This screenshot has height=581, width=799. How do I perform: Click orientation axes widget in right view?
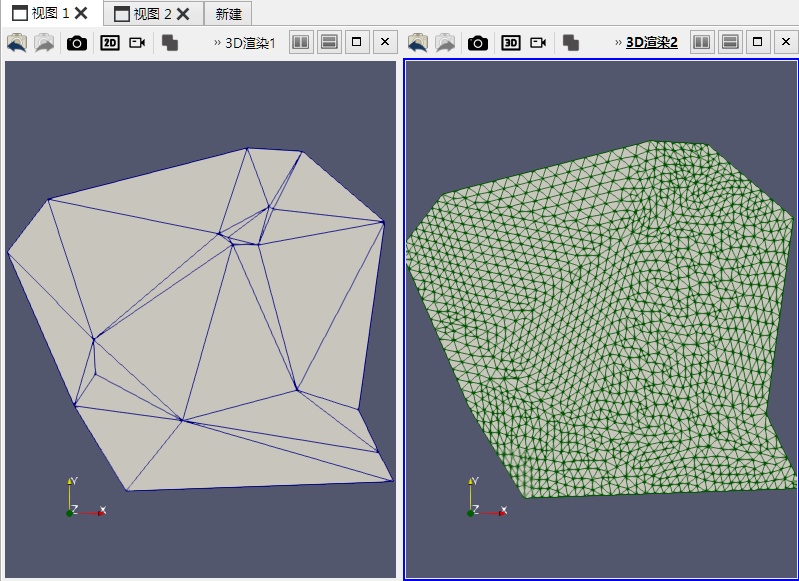pyautogui.click(x=487, y=497)
